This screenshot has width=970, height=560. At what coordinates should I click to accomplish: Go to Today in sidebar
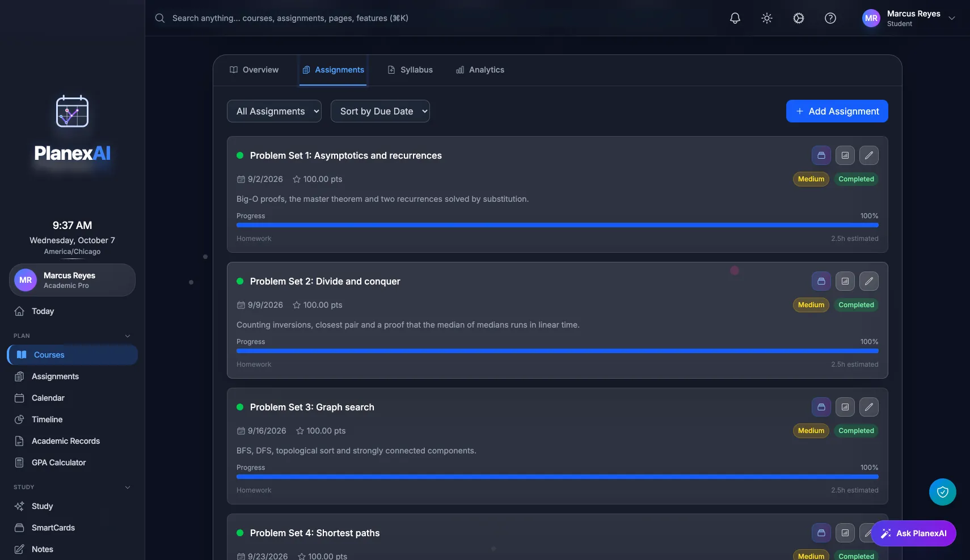[72, 311]
